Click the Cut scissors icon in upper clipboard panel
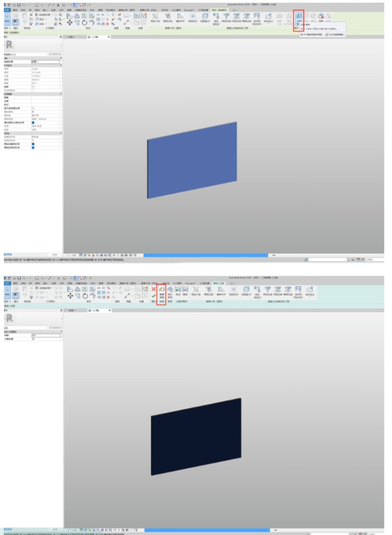The image size is (392, 535). 31,15
